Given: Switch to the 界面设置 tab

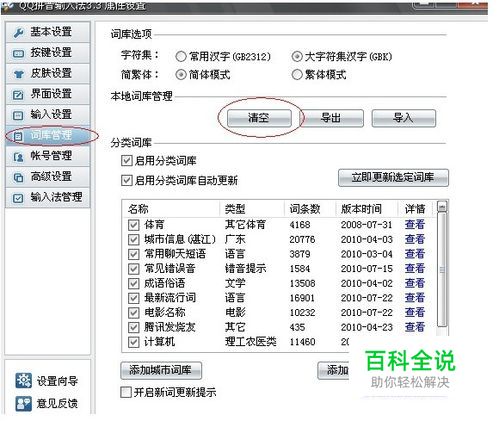Looking at the screenshot, I should click(x=48, y=94).
